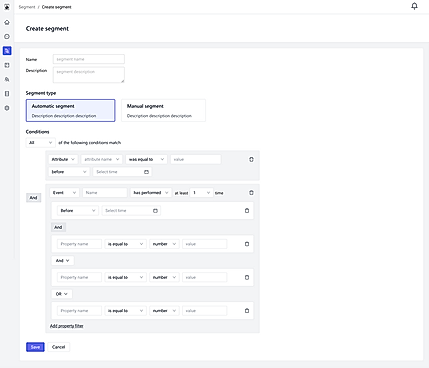Open 'number' type dropdown below the OR dropdown
The height and width of the screenshot is (368, 429).
(x=164, y=311)
